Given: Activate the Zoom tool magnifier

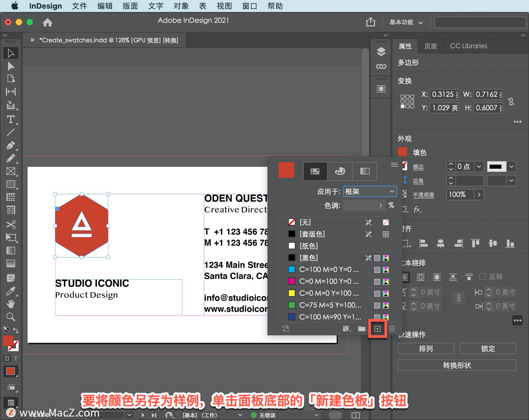Looking at the screenshot, I should click(x=10, y=317).
